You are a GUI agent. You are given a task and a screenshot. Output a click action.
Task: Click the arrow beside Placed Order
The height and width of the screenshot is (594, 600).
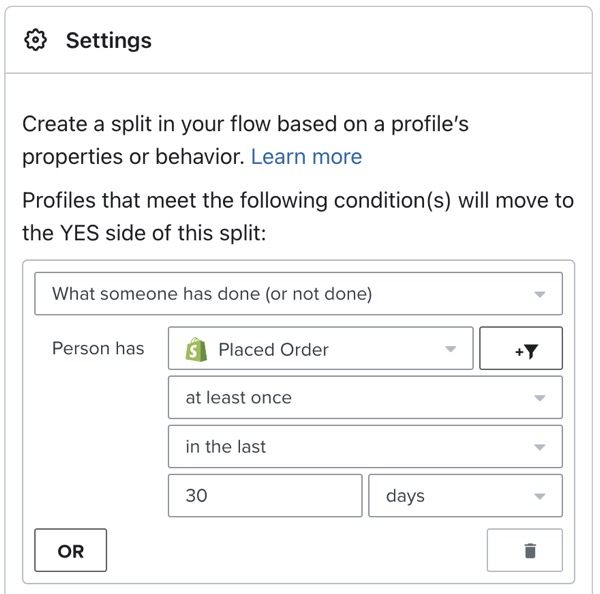[451, 350]
